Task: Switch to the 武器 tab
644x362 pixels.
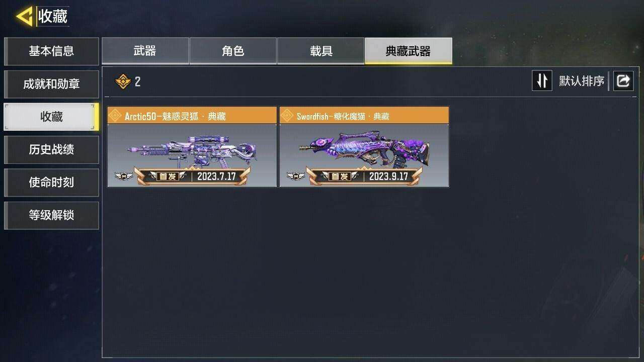Action: [145, 51]
